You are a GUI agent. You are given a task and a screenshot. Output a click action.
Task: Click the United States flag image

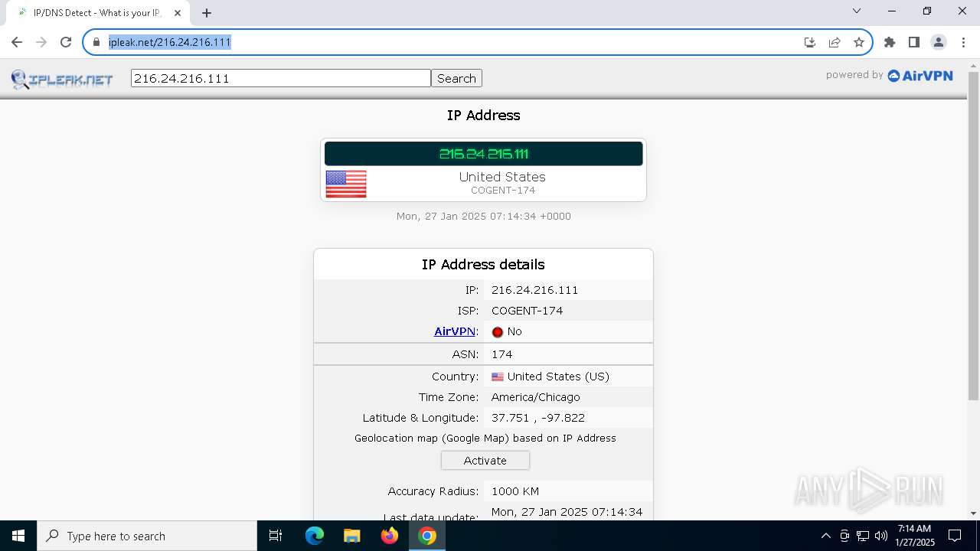pos(346,184)
